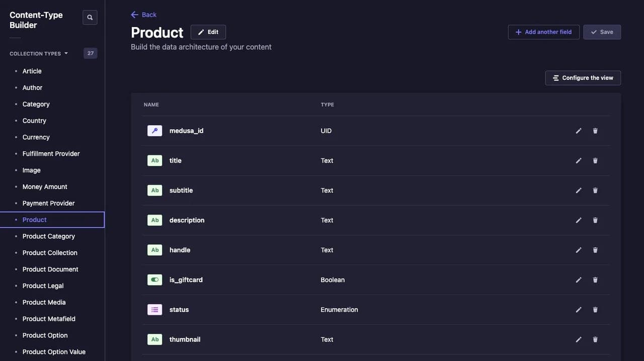Viewport: 644px width, 361px height.
Task: Click the is_giftcard Boolean toggle icon
Action: [154, 280]
